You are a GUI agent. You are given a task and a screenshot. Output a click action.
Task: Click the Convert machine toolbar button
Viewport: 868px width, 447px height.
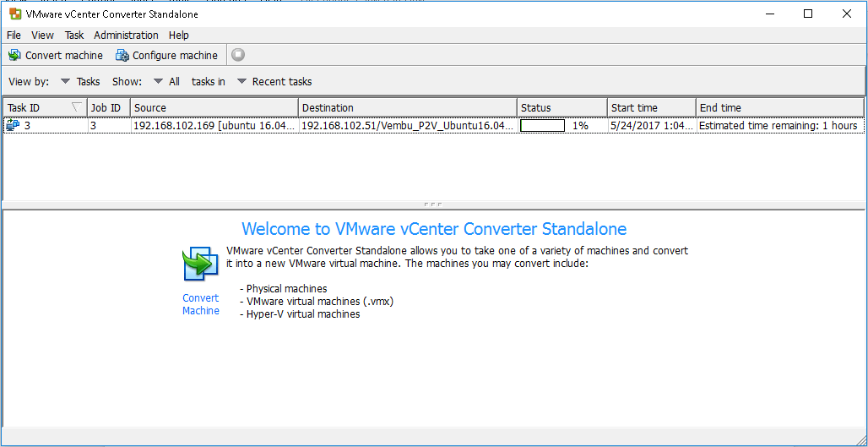tap(56, 56)
